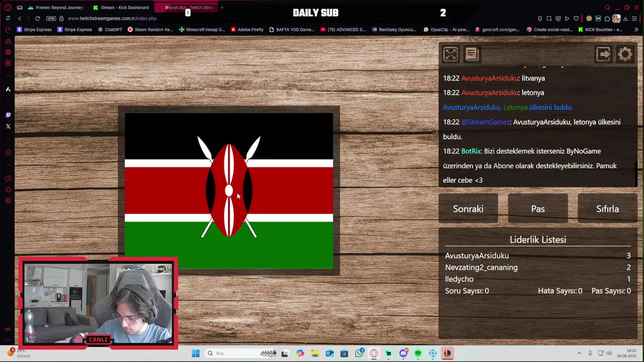
Task: Open the ChatGPT bookmark
Action: 110,30
